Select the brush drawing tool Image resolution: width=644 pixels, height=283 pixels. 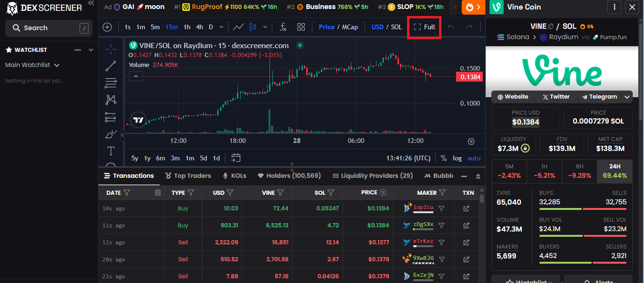point(111,134)
